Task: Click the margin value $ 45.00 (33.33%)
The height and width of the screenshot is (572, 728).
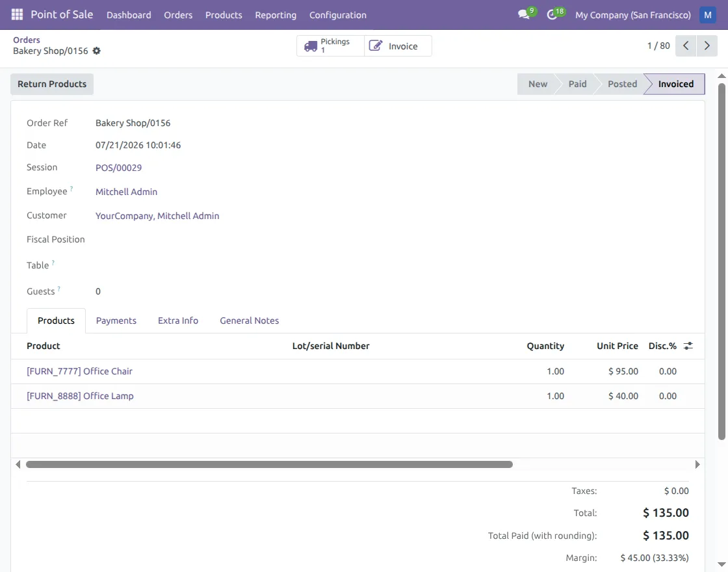Action: 654,558
